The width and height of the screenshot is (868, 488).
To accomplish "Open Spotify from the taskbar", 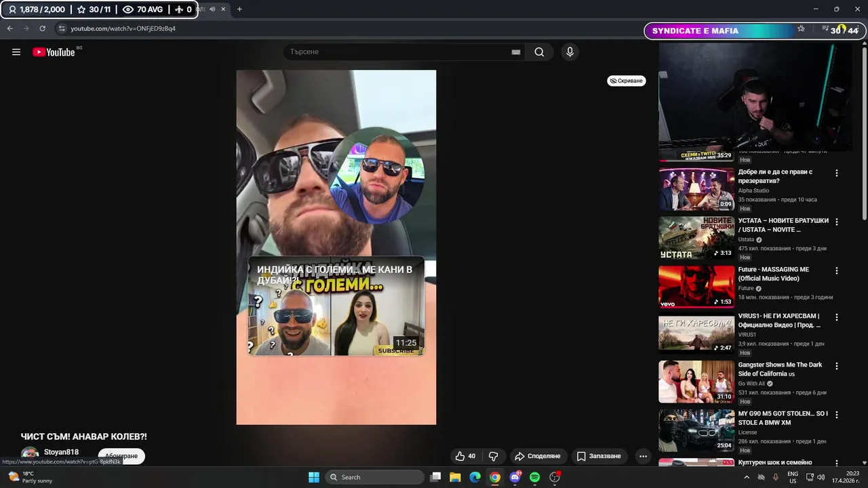I will 534,477.
